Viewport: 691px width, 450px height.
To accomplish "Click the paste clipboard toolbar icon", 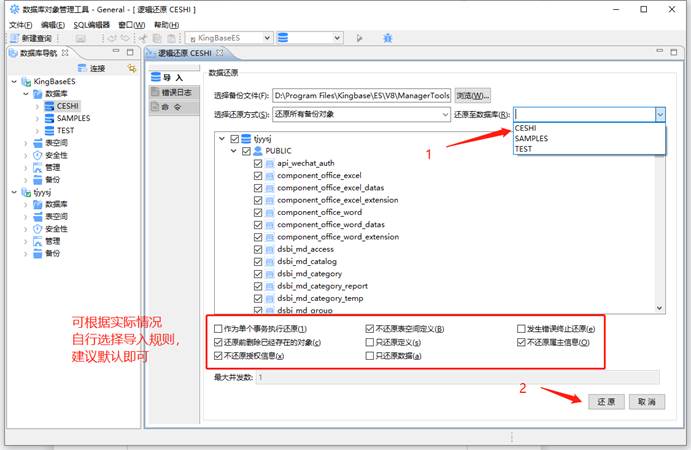I will 171,38.
